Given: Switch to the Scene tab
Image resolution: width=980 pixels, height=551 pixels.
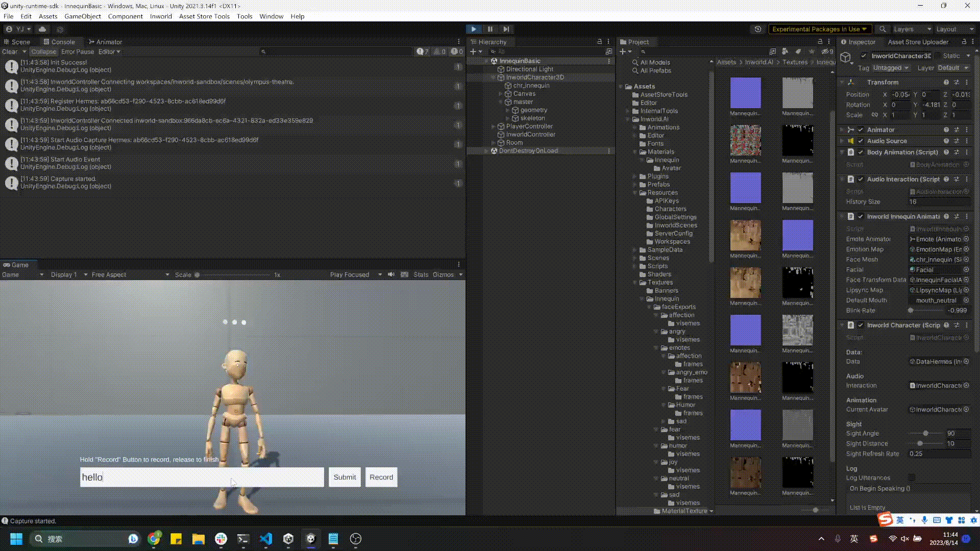Looking at the screenshot, I should point(17,42).
